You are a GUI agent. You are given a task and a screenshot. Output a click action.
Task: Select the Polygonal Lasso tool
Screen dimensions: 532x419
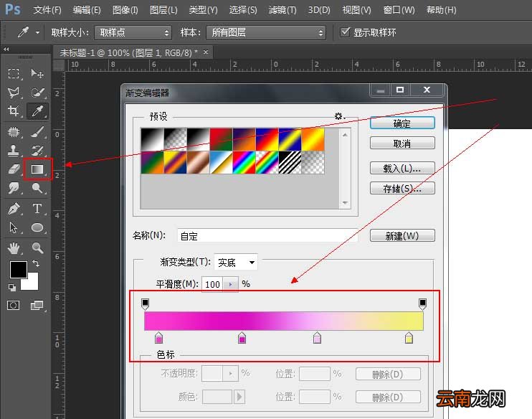pos(14,93)
